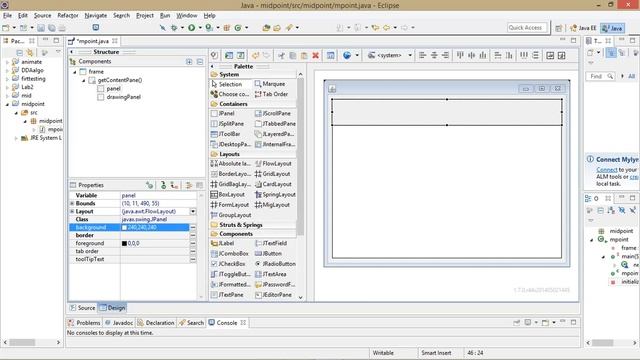This screenshot has width=640, height=360.
Task: Click the Find field in Task List
Action: (600, 76)
